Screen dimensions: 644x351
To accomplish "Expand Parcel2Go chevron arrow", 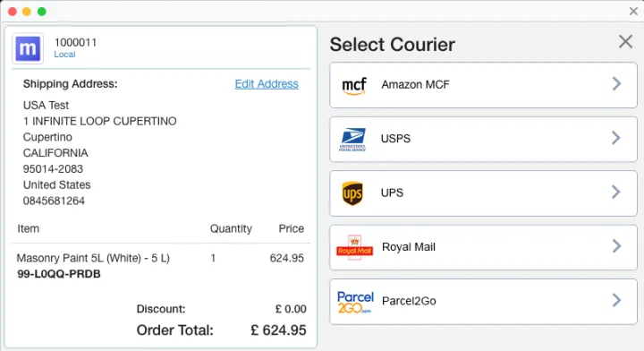I will click(616, 300).
